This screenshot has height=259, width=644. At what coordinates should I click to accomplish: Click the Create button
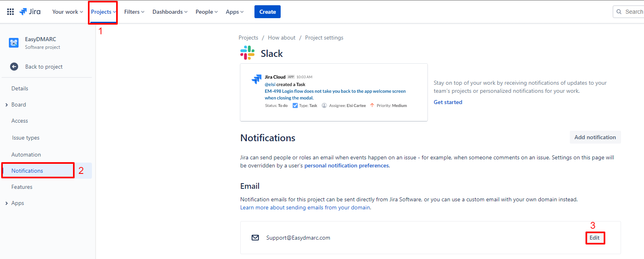(x=267, y=12)
